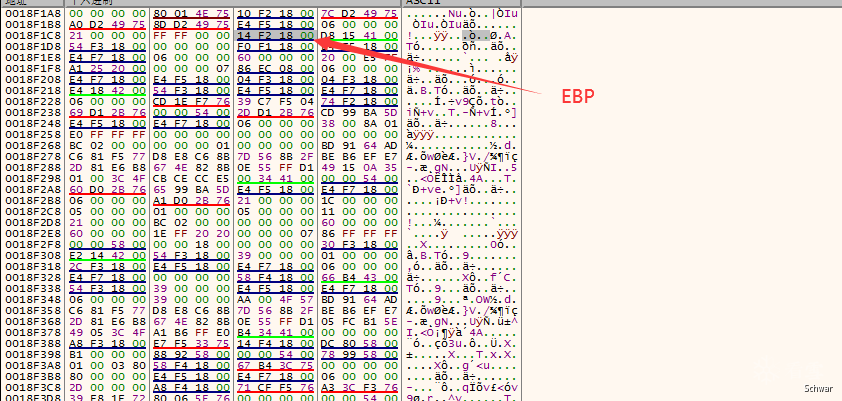Select bytes 80 01 4E 75
Screen dimensions: 842x401
click(x=191, y=13)
